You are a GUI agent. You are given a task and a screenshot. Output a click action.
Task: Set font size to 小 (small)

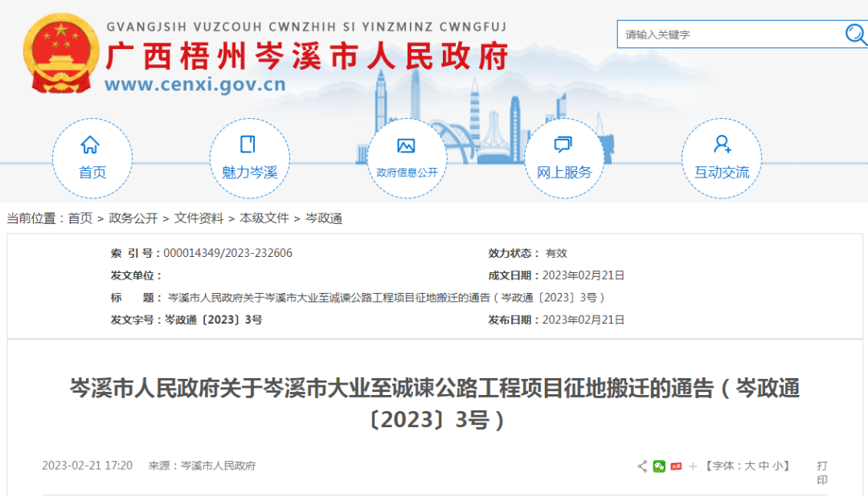777,466
